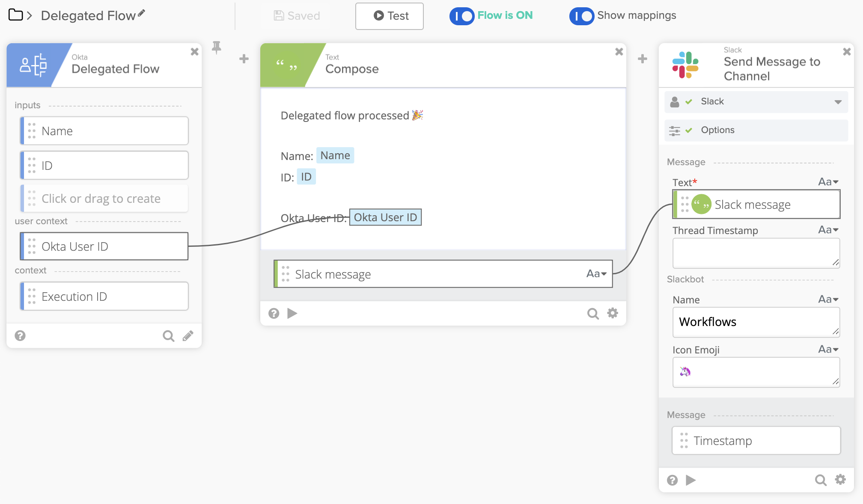Click the Icon Emoji input field
Screen dimensions: 863x504
756,372
